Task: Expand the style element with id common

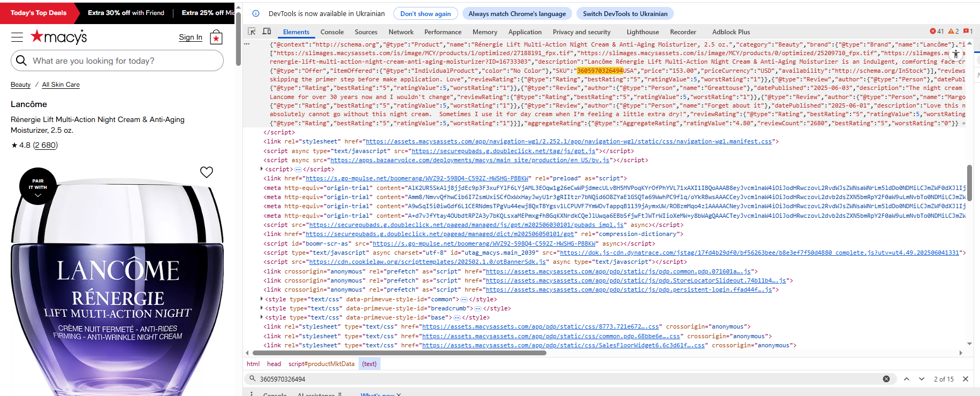Action: 262,299
